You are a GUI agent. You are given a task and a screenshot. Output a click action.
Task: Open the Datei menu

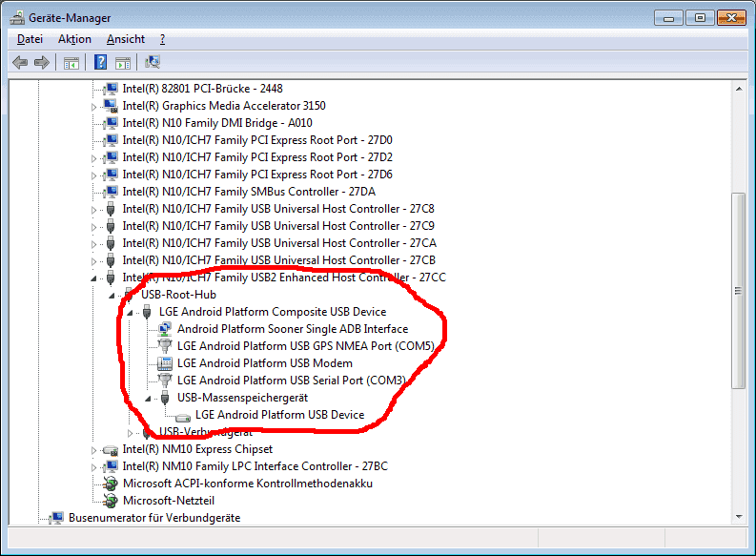[x=30, y=39]
